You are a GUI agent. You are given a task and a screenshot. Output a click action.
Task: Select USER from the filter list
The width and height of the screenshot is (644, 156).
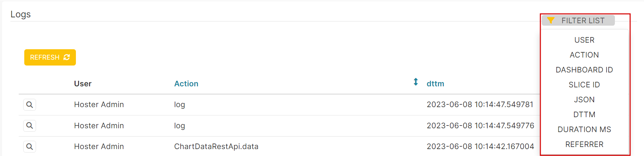584,40
